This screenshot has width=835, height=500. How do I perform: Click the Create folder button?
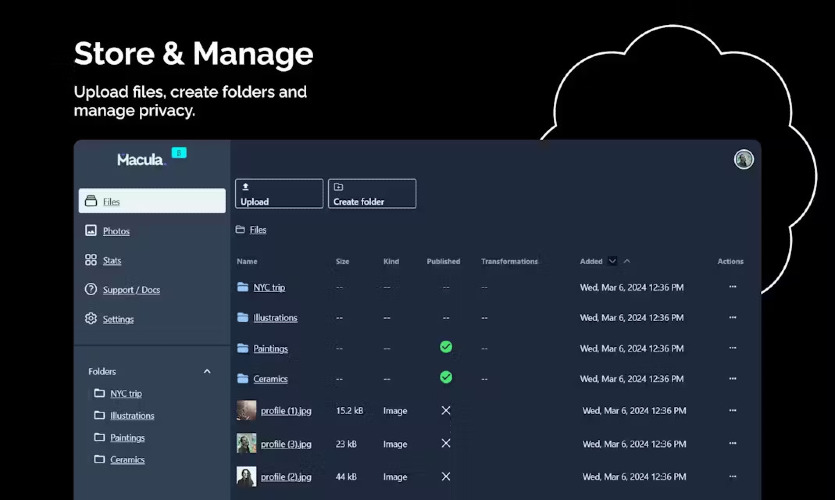[x=372, y=194]
